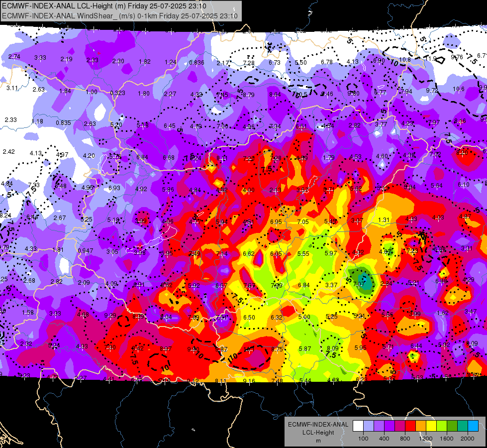The width and height of the screenshot is (487, 448).
Task: Click the wind shear value 7.05
Action: point(303,222)
